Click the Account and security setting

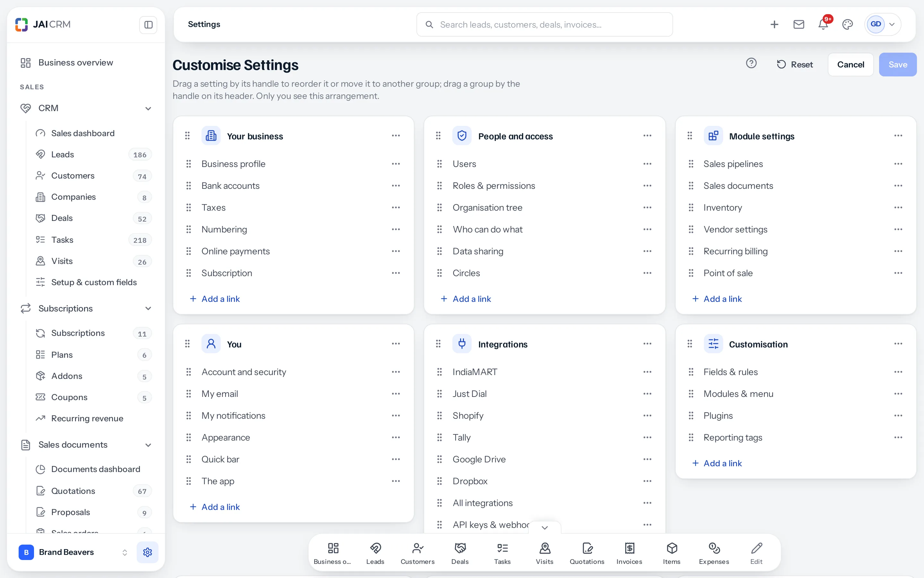point(244,372)
